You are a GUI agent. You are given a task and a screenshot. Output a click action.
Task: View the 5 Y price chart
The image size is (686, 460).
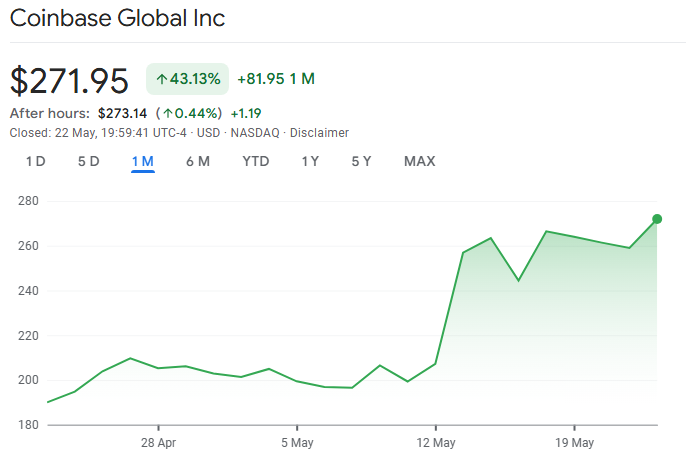[x=361, y=162]
